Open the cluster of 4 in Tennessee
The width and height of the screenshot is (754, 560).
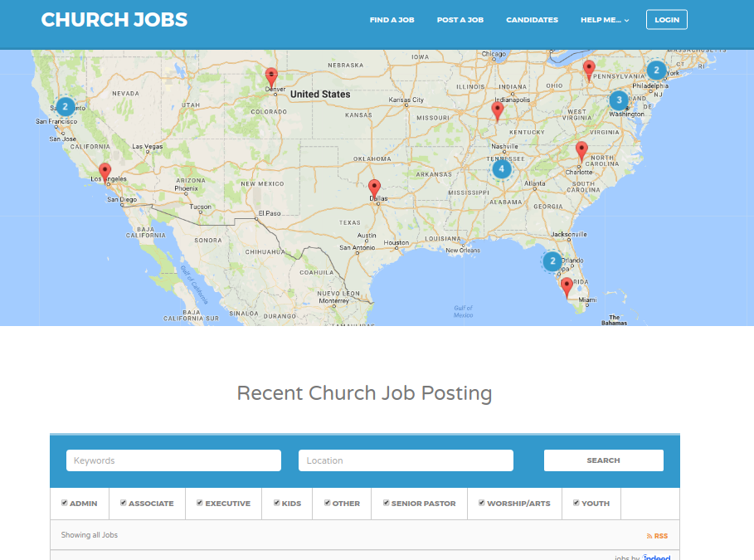[x=502, y=169]
